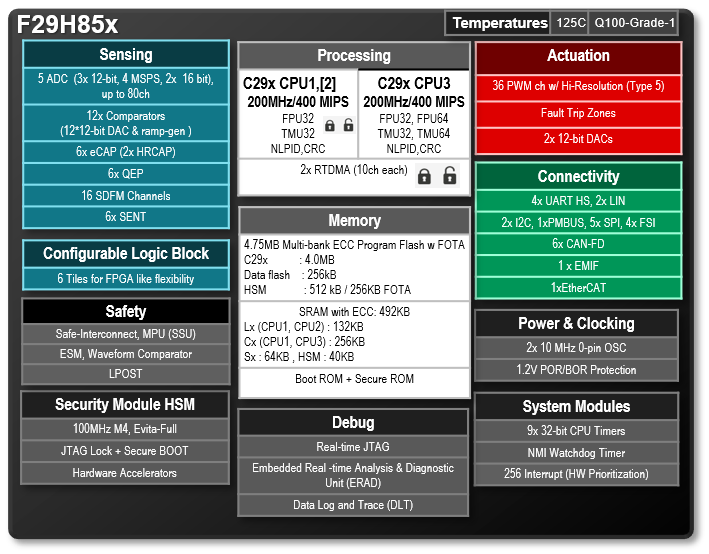Choose the Q100-Grade-1 option
The image size is (709, 554).
pyautogui.click(x=635, y=23)
